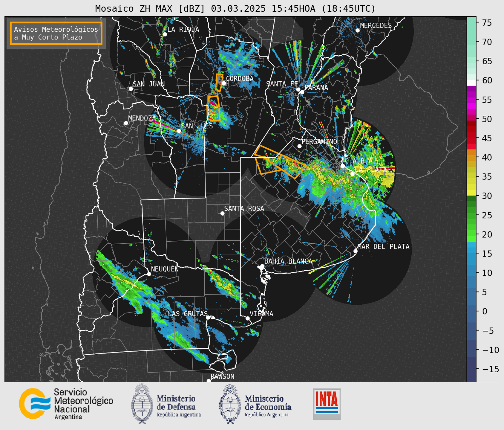
Task: Click the SANTA ROSA city label text
Action: pos(244,208)
